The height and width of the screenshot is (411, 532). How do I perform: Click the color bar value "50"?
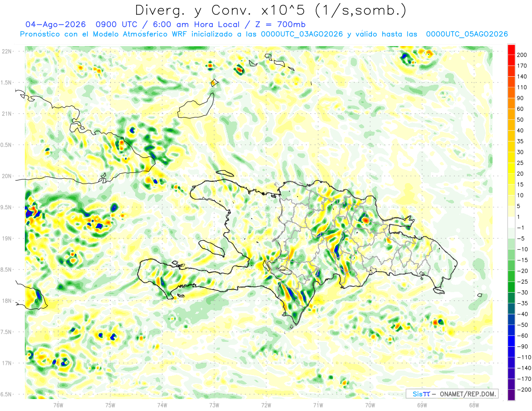(521, 120)
